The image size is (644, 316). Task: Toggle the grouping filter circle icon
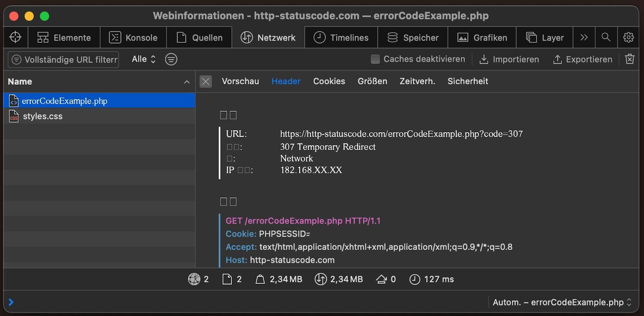[171, 59]
